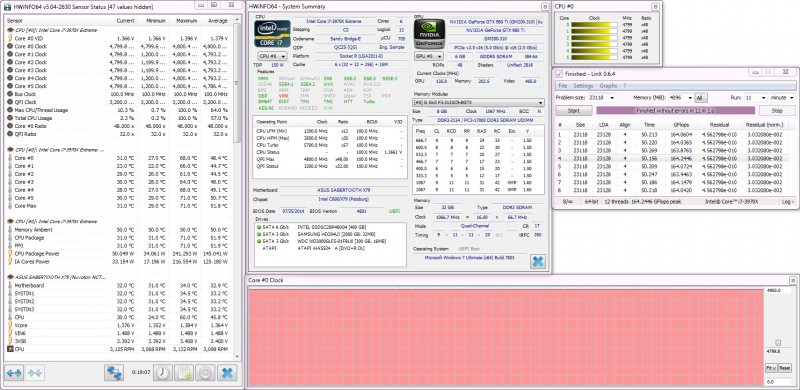Click the sensor list vertical scrollbar
Image resolution: width=800 pixels, height=390 pixels.
[x=237, y=188]
